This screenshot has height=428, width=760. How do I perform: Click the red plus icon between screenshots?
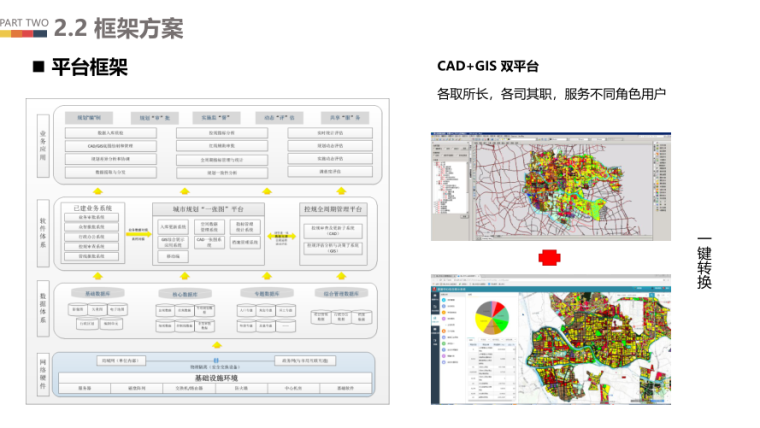[549, 258]
